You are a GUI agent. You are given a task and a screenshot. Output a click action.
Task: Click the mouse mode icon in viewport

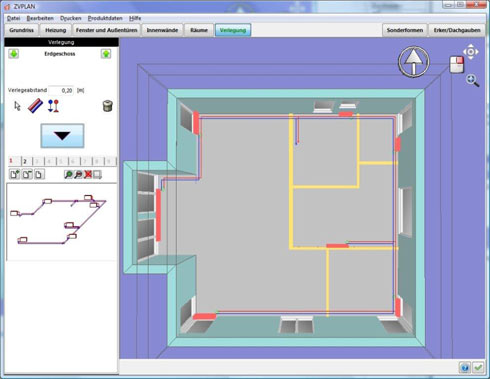(457, 64)
